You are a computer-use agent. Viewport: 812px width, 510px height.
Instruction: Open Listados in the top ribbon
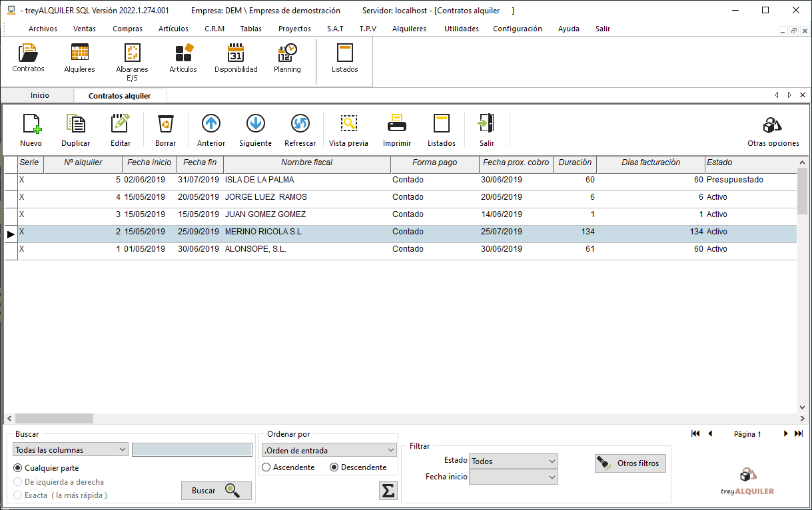click(x=345, y=59)
